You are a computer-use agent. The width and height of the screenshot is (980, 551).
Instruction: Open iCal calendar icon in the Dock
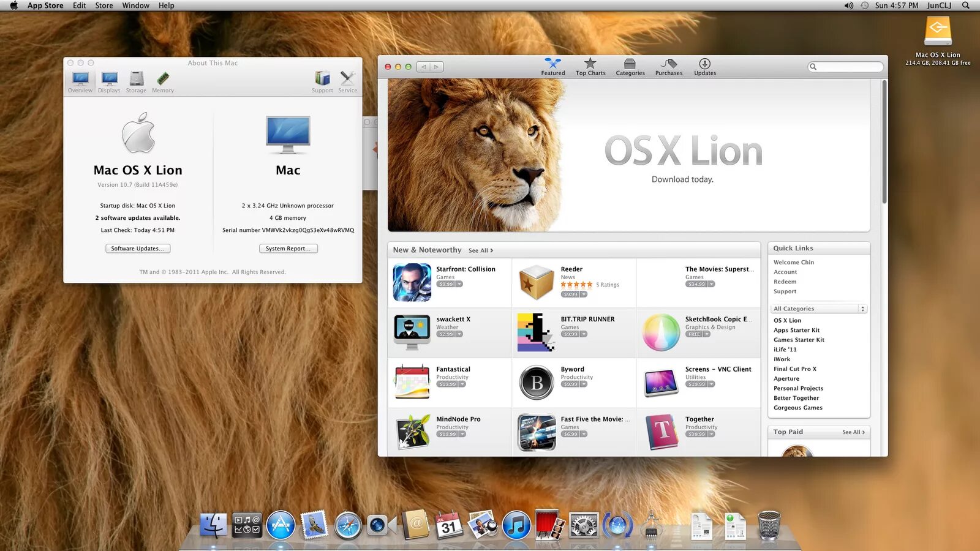(449, 525)
